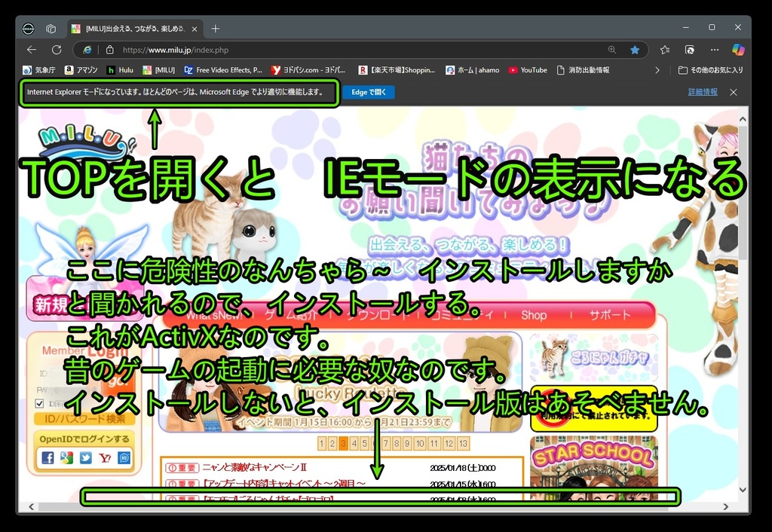Open the [MILU] bookmark

158,70
